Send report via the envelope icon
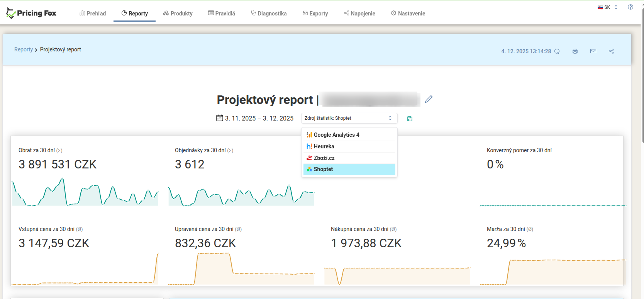This screenshot has width=644, height=299. (593, 51)
